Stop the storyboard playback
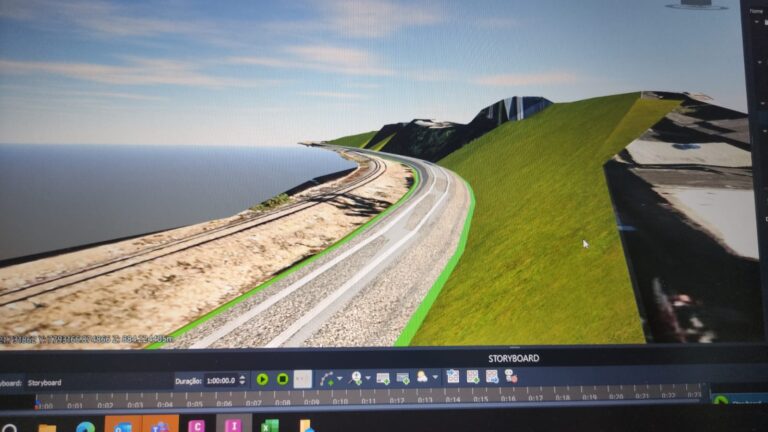768x432 pixels. (282, 379)
